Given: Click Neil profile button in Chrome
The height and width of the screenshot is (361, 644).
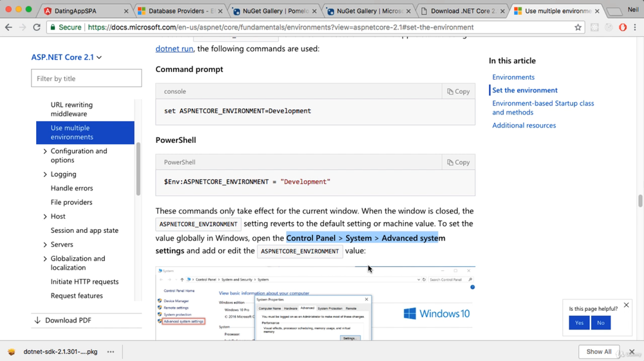Looking at the screenshot, I should pyautogui.click(x=632, y=9).
